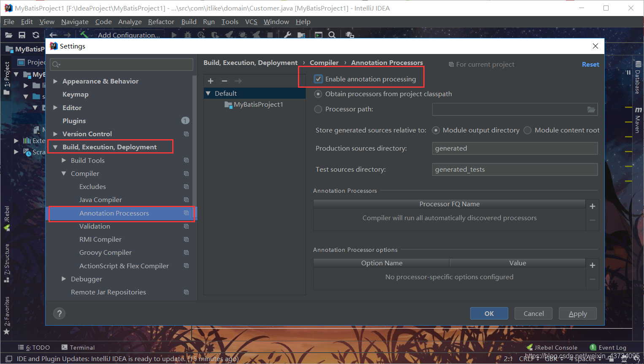
Task: Click the Apply button
Action: coord(578,313)
